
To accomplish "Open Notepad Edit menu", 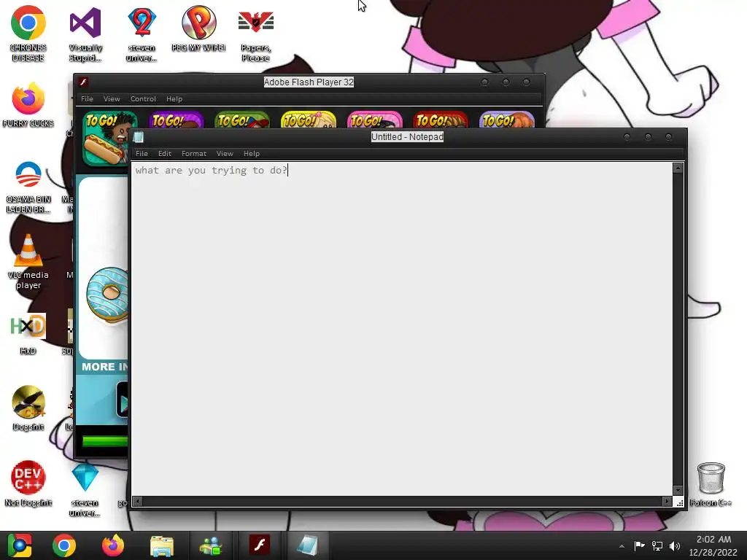I will [165, 153].
